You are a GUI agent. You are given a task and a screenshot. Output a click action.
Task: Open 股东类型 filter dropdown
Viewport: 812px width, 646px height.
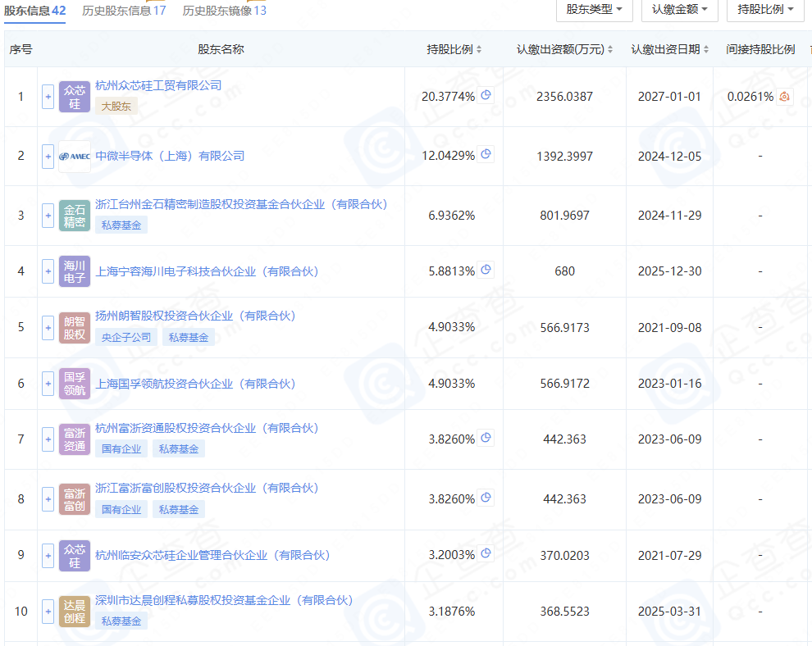(595, 9)
